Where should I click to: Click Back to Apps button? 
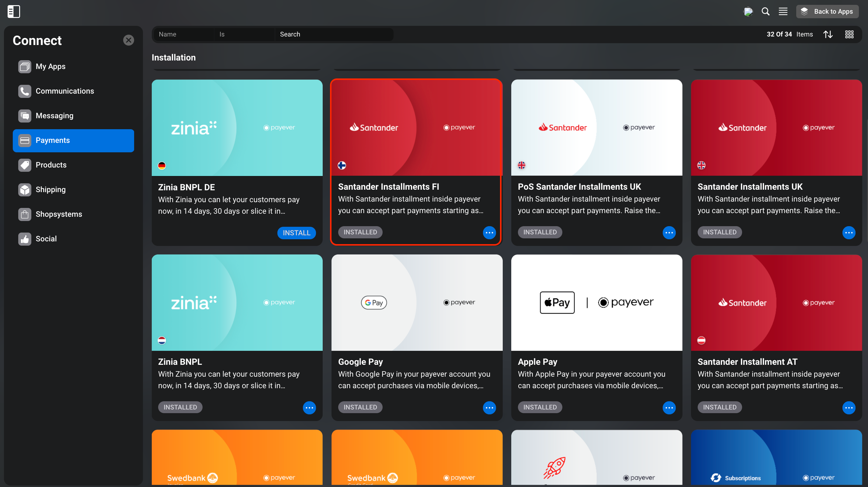[827, 12]
